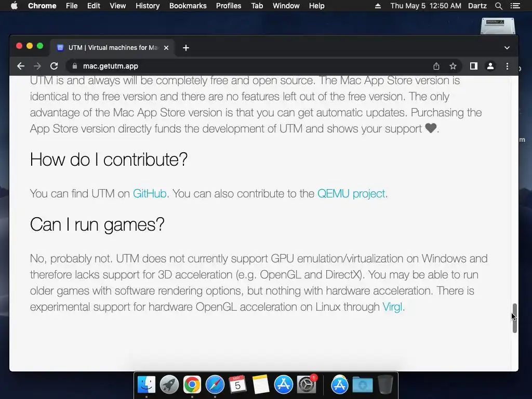Open the Help menu
The width and height of the screenshot is (532, 399).
tap(316, 6)
